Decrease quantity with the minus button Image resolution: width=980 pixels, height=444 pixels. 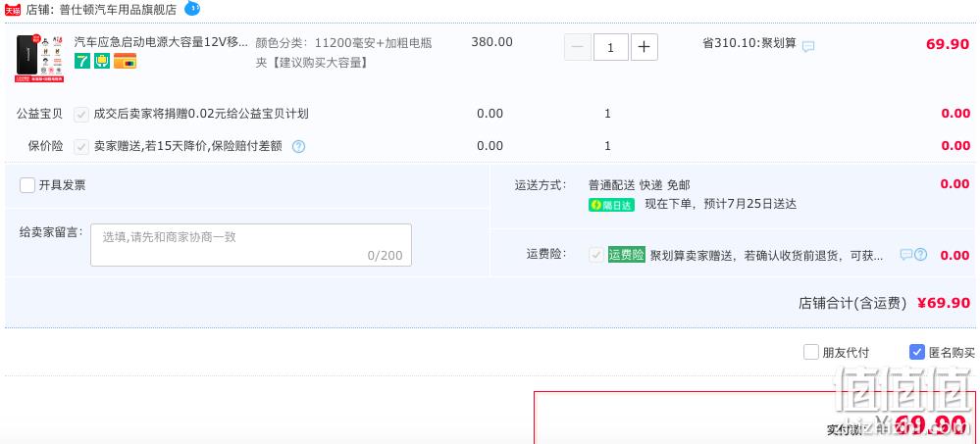578,47
